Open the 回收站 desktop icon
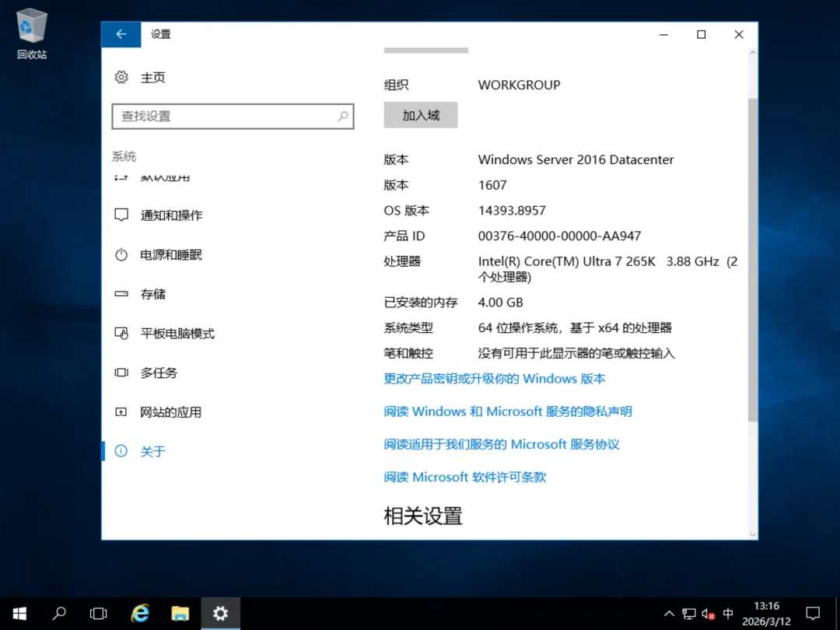This screenshot has width=840, height=630. coord(32,33)
